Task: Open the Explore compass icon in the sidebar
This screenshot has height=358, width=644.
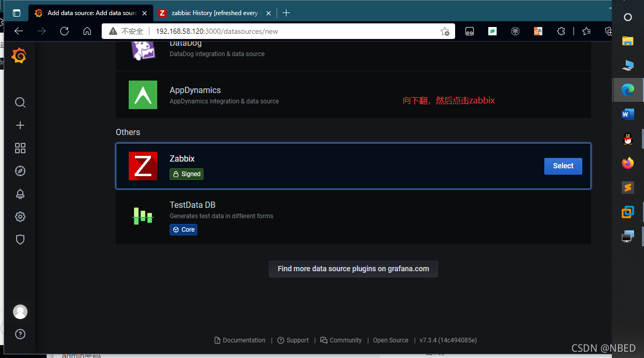Action: pyautogui.click(x=20, y=171)
